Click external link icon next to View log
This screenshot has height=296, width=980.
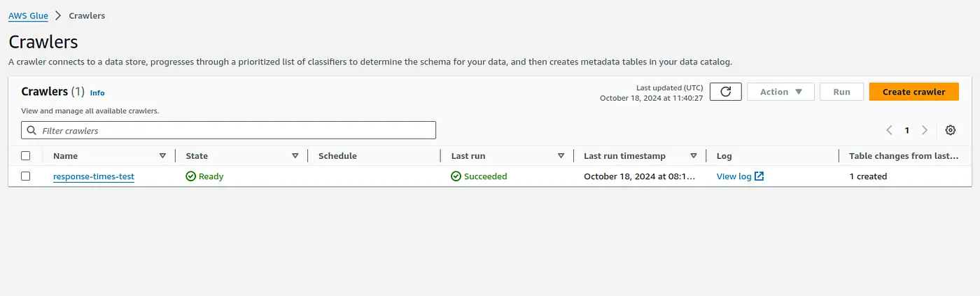(x=759, y=176)
